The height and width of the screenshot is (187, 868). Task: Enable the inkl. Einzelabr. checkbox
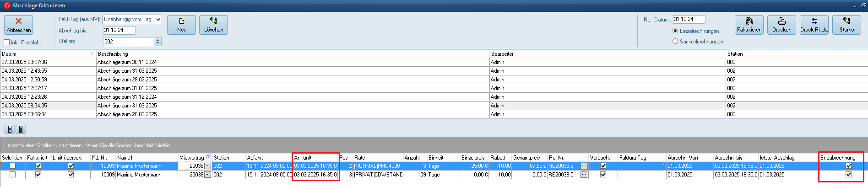7,43
